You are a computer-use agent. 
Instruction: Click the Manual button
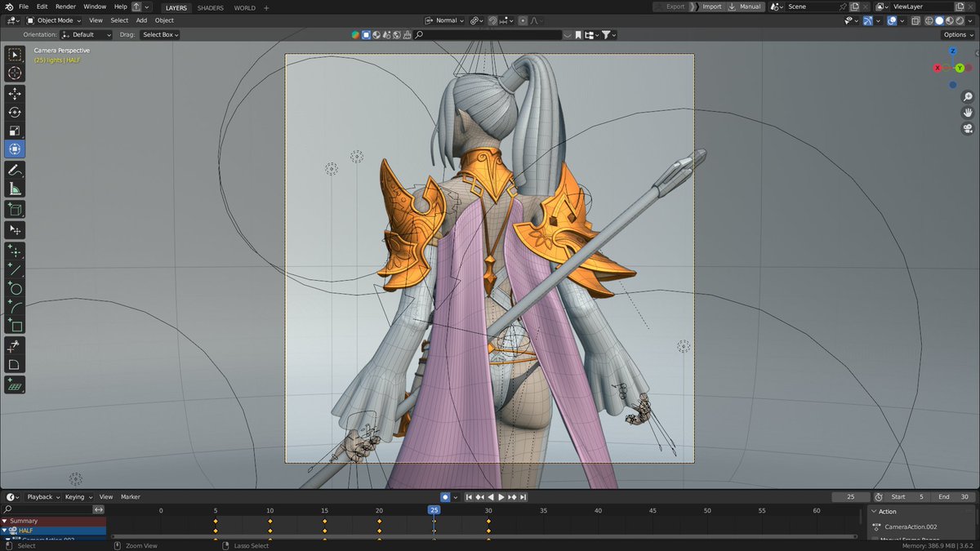click(745, 7)
